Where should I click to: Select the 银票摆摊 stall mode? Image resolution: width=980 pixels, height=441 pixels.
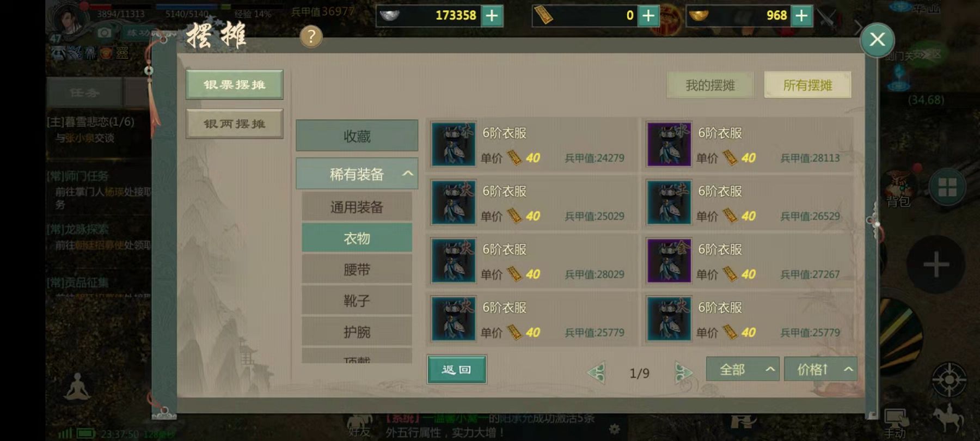coord(235,84)
